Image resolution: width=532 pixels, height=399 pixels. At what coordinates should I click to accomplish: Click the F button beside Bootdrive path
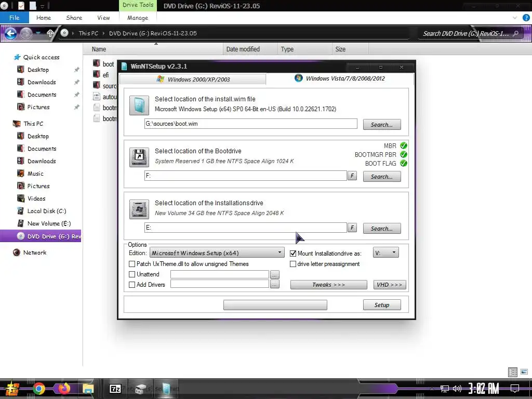tap(352, 176)
